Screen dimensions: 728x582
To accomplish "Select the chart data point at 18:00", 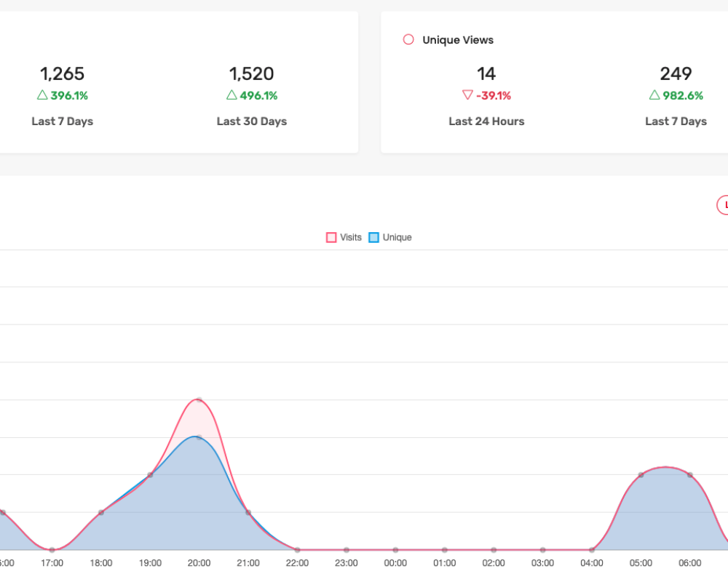I will coord(100,512).
